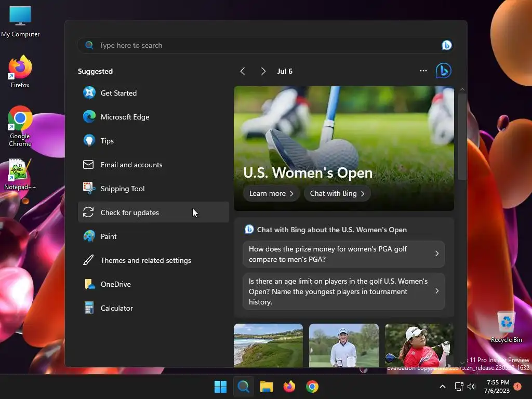Click the network icon in system tray
The image size is (532, 399).
click(459, 387)
